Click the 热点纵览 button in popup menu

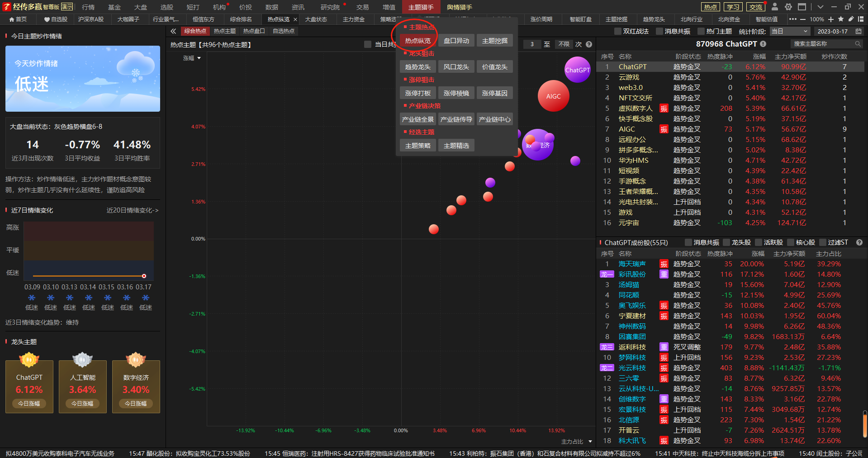[417, 41]
